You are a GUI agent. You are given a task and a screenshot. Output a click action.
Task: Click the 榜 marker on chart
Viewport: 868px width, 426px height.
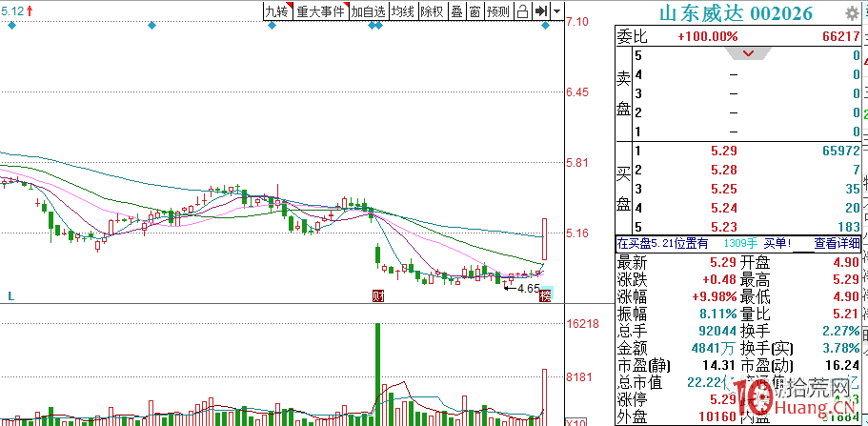tap(546, 296)
